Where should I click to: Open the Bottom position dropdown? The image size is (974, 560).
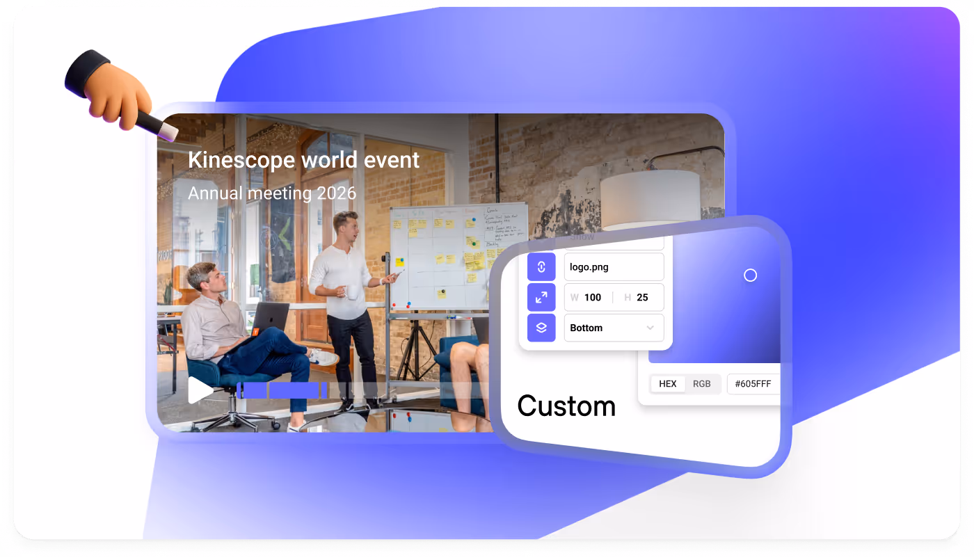[x=614, y=328]
